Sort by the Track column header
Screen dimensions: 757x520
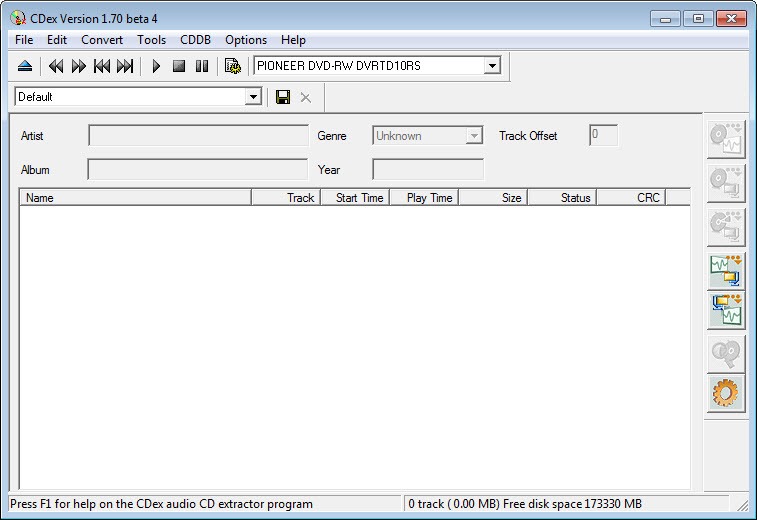point(286,197)
